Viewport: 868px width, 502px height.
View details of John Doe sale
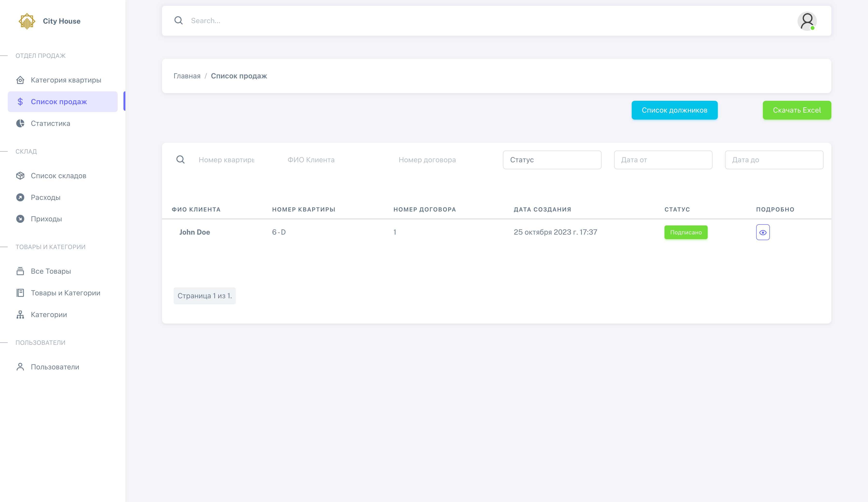click(763, 232)
